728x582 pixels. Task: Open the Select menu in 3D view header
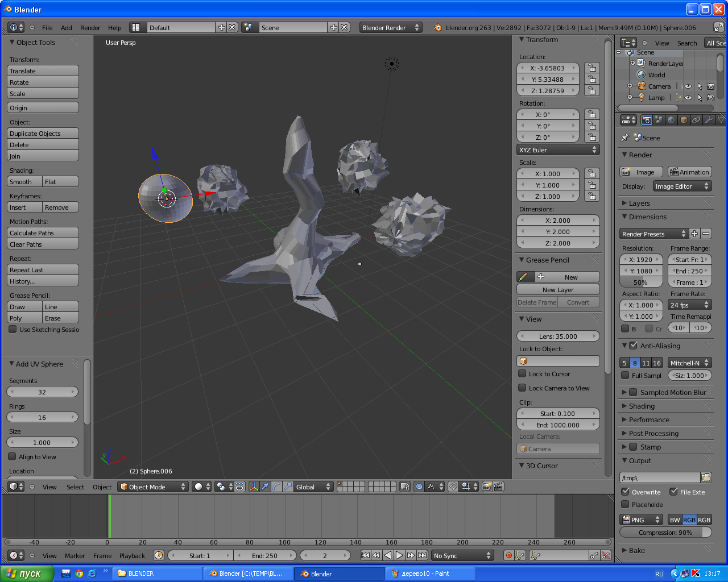(75, 487)
